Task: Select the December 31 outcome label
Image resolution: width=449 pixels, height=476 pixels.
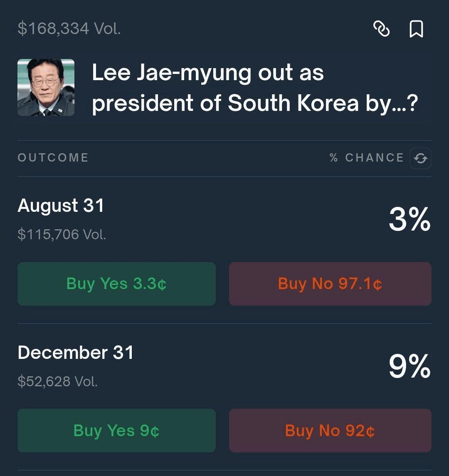Action: [76, 353]
